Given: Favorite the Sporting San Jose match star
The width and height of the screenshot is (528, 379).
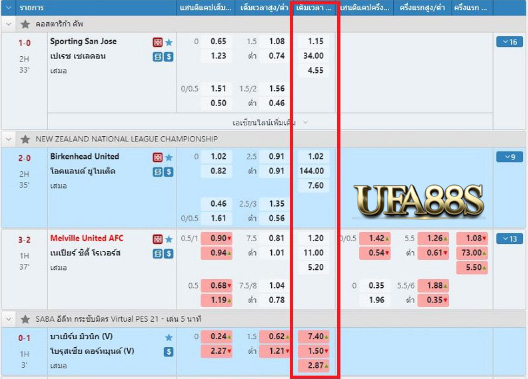Looking at the screenshot, I should pyautogui.click(x=169, y=42).
